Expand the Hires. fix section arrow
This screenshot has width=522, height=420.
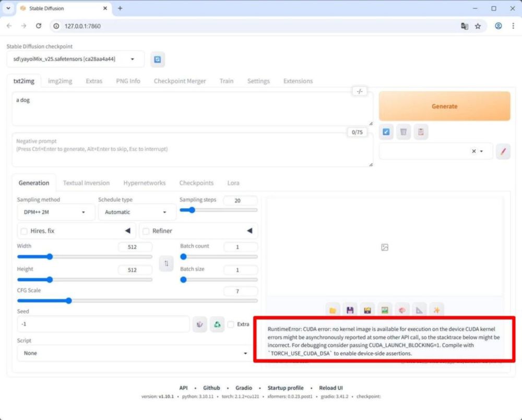pos(127,231)
